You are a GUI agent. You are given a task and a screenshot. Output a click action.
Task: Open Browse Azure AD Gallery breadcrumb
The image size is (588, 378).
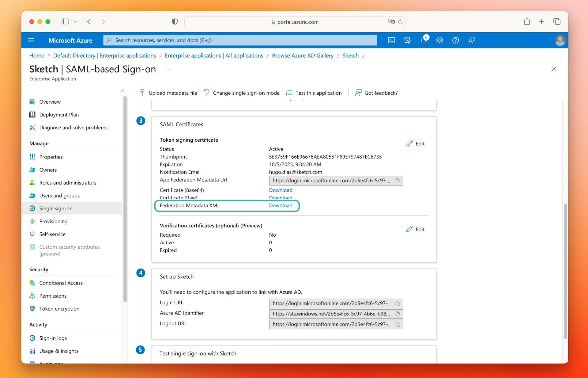pyautogui.click(x=303, y=55)
